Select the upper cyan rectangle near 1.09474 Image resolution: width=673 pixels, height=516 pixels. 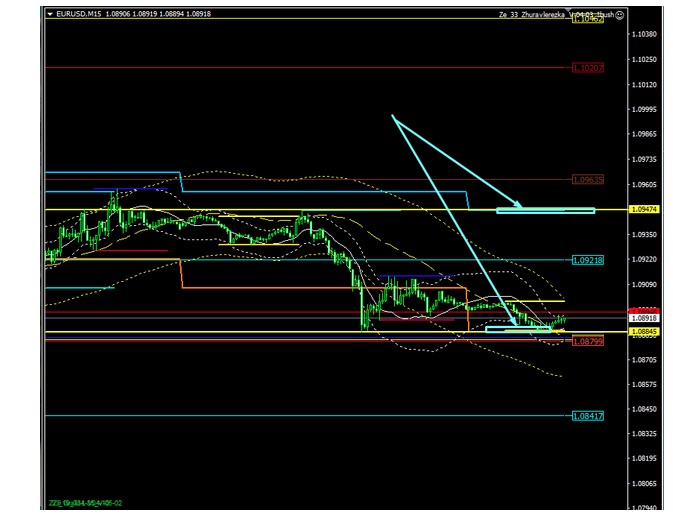click(x=545, y=210)
